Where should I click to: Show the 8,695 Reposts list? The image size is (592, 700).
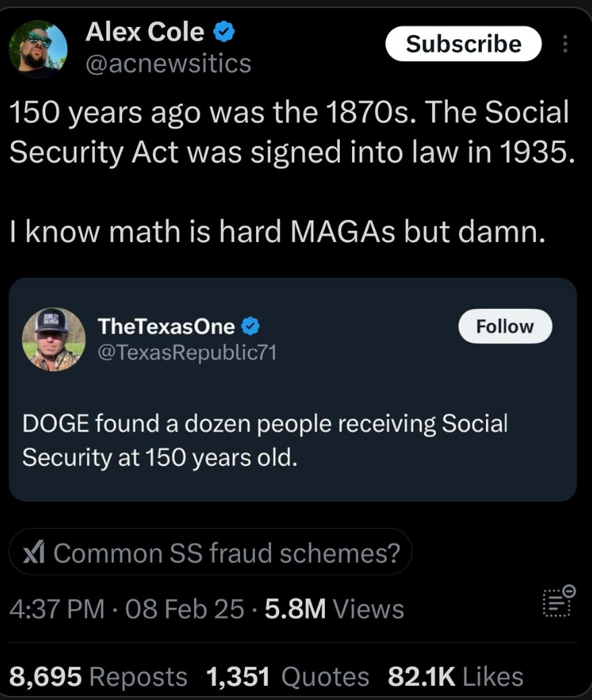98,676
